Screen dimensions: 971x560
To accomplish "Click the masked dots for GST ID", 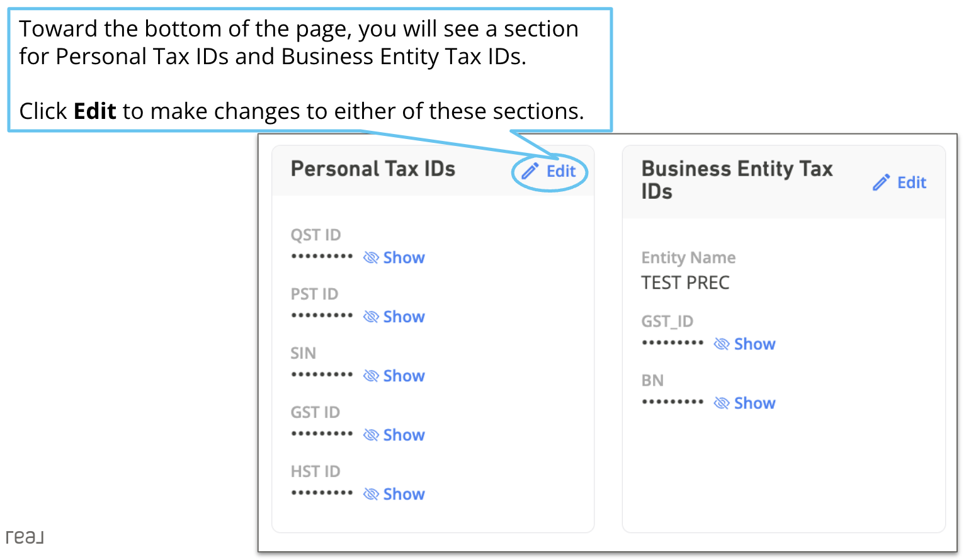I will pyautogui.click(x=322, y=433).
